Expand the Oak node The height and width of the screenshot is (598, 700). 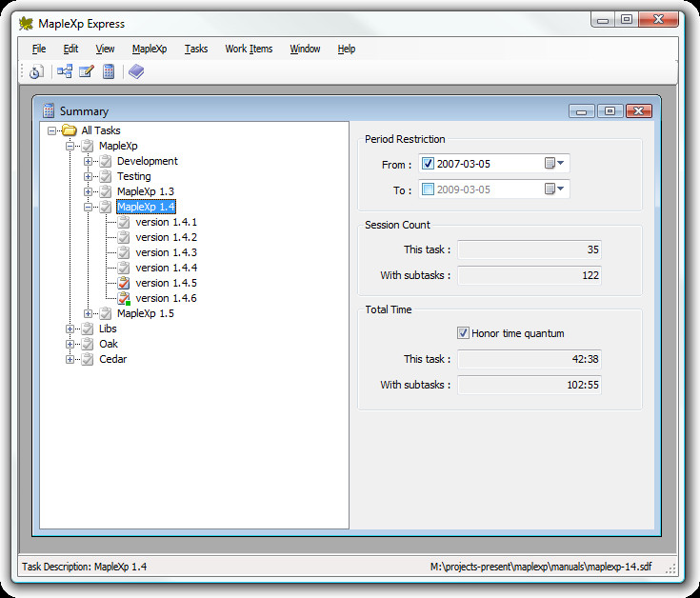(x=70, y=344)
